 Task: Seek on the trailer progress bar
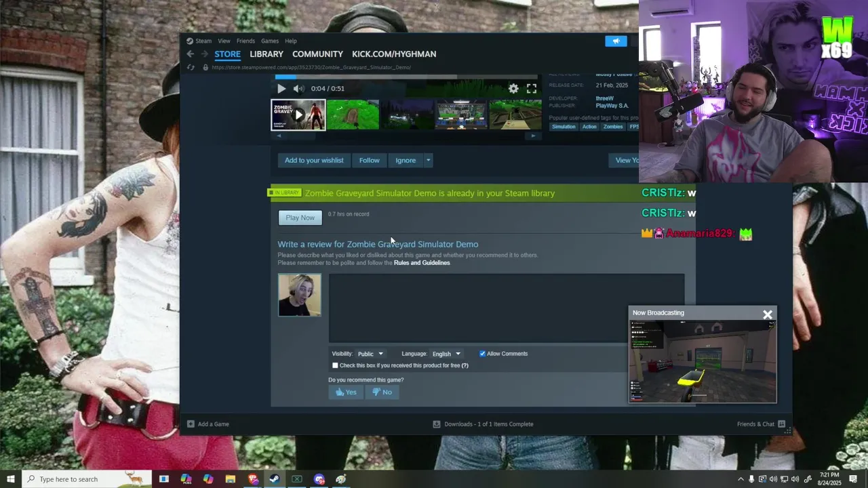click(x=407, y=77)
